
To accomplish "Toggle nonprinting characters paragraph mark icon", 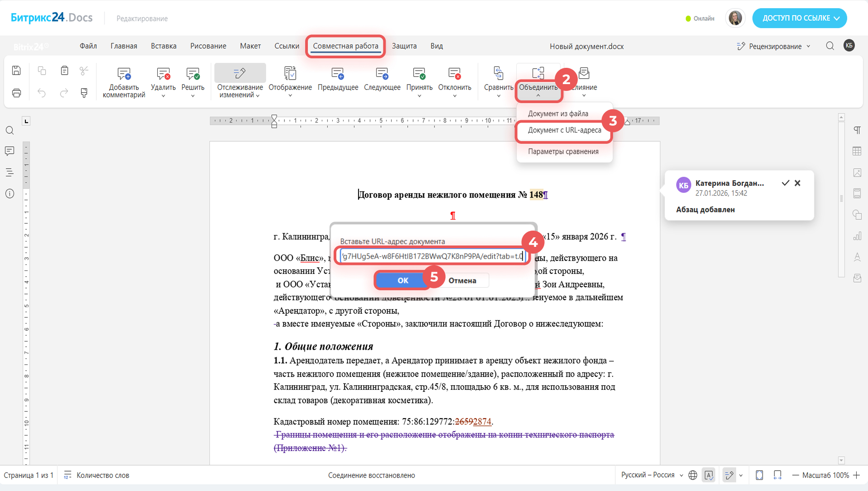I will [857, 130].
